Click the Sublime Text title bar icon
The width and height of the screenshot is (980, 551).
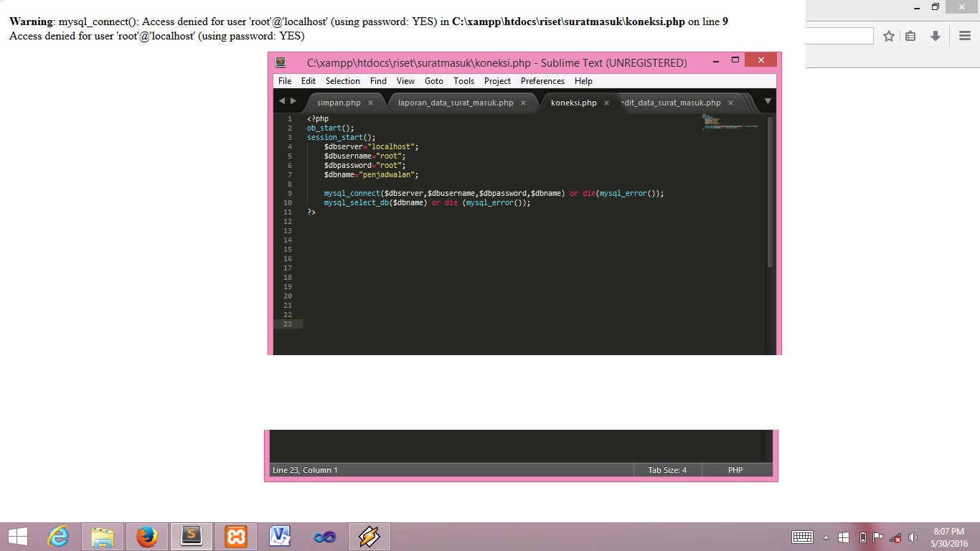point(281,62)
